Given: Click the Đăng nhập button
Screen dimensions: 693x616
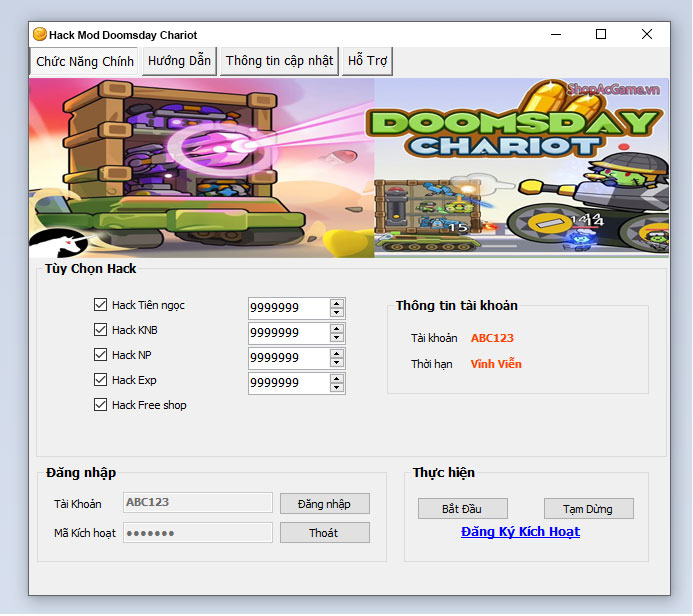Looking at the screenshot, I should pos(324,504).
